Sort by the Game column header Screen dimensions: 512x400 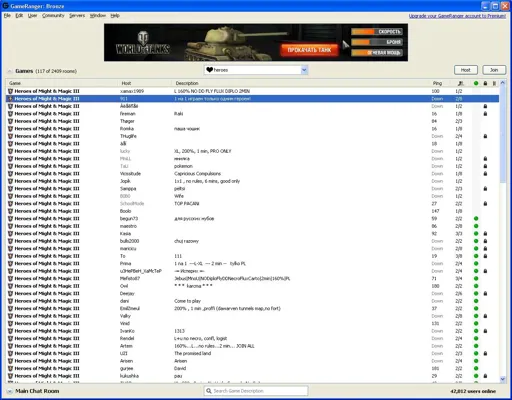[x=62, y=83]
